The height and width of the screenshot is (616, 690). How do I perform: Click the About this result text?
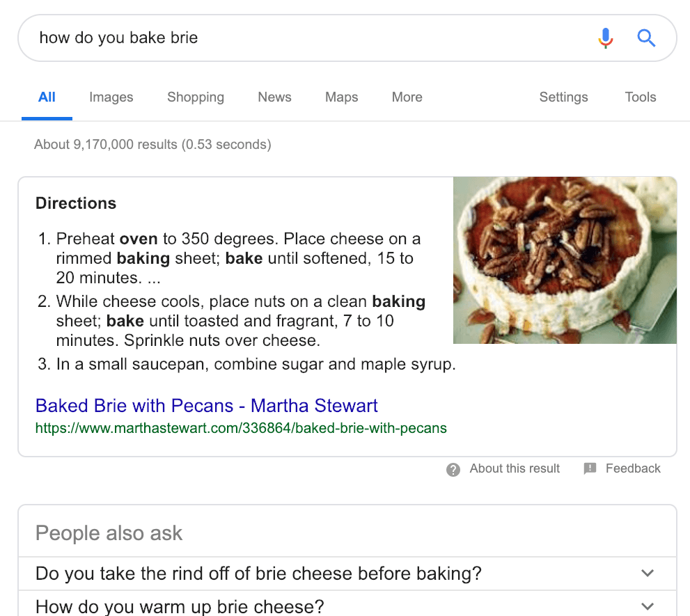(x=515, y=468)
